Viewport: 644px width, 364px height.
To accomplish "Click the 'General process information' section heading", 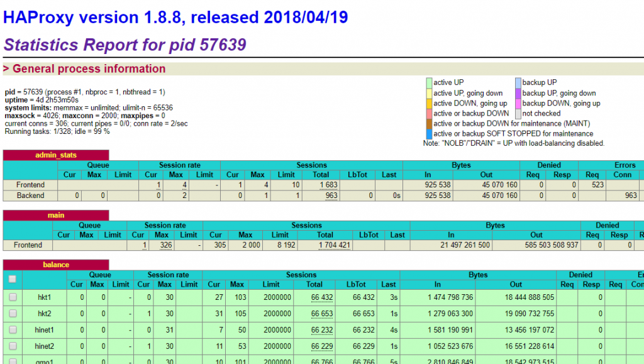I will (89, 69).
